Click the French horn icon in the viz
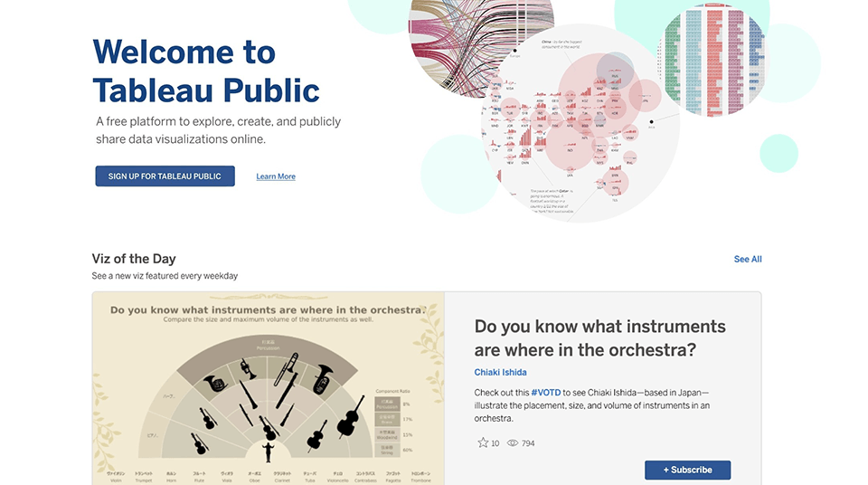 213,384
